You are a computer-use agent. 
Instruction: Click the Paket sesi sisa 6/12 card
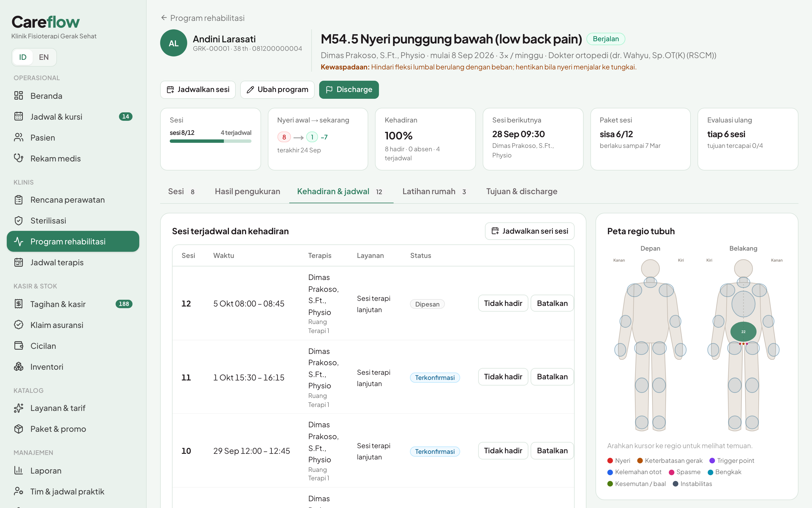point(640,139)
